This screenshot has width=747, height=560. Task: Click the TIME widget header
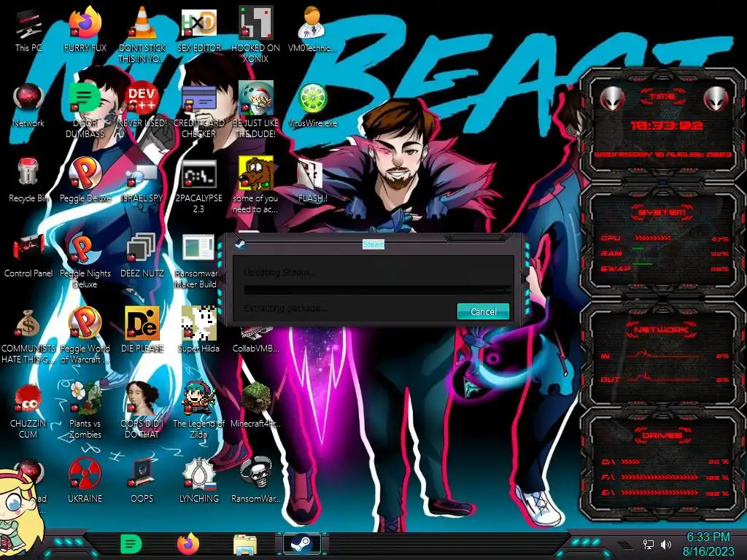(662, 96)
